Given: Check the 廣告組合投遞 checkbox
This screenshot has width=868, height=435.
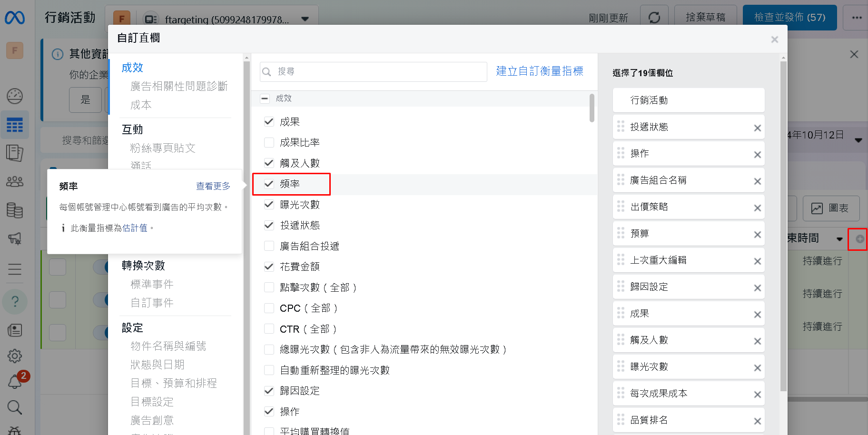Looking at the screenshot, I should pos(269,246).
